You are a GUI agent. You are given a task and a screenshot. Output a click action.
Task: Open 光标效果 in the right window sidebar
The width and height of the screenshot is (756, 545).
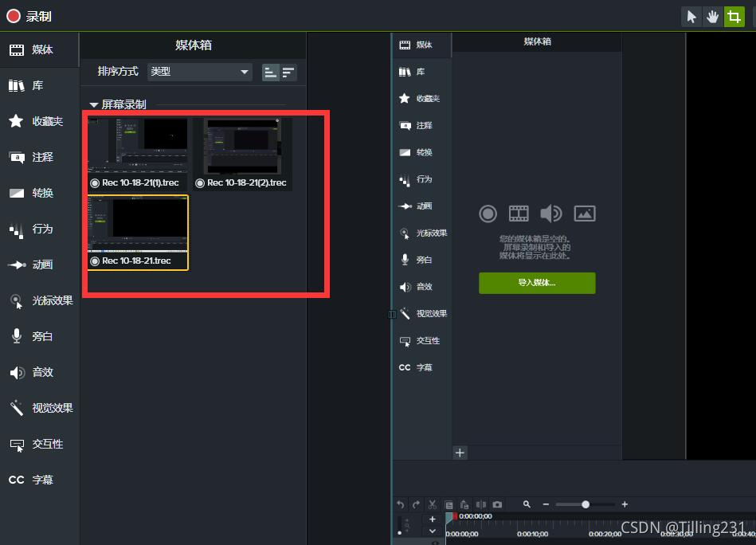pyautogui.click(x=422, y=233)
